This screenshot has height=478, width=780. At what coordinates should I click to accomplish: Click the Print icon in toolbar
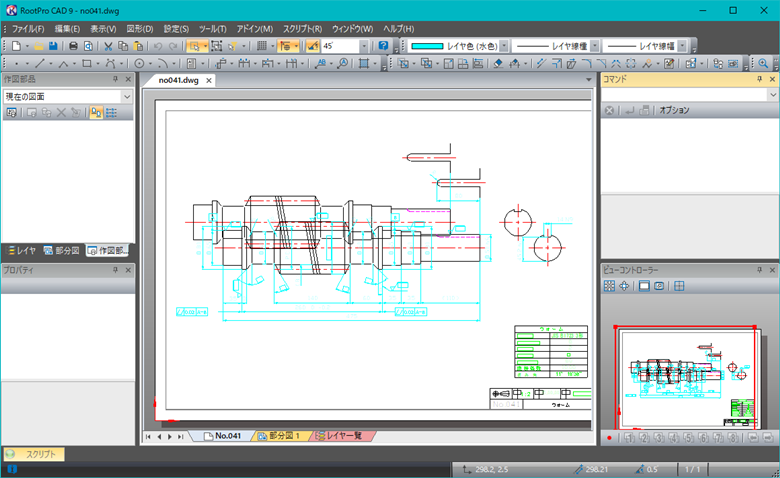[x=73, y=46]
